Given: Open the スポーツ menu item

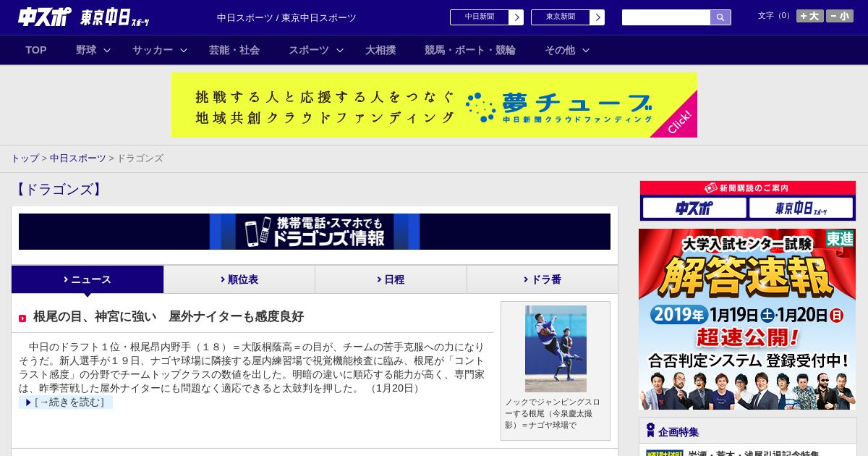Looking at the screenshot, I should point(309,50).
